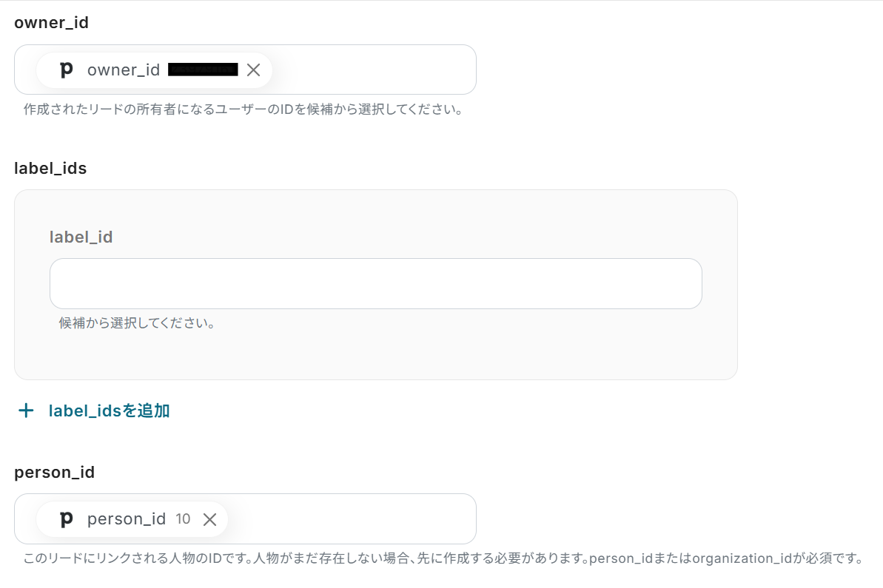883x588 pixels.
Task: Click the value 10 in person_id chip
Action: [x=183, y=519]
